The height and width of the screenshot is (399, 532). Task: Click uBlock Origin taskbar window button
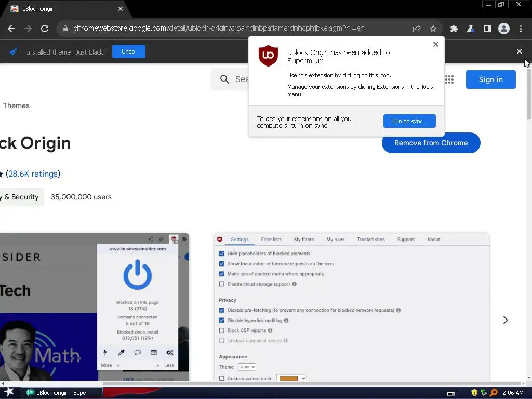pos(62,393)
